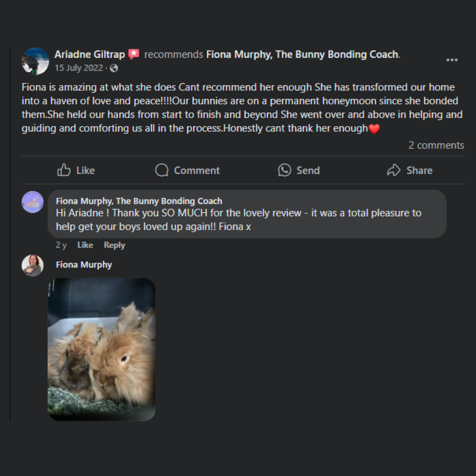
Task: Open Ariadne Giltrap profile name link
Action: coord(89,54)
